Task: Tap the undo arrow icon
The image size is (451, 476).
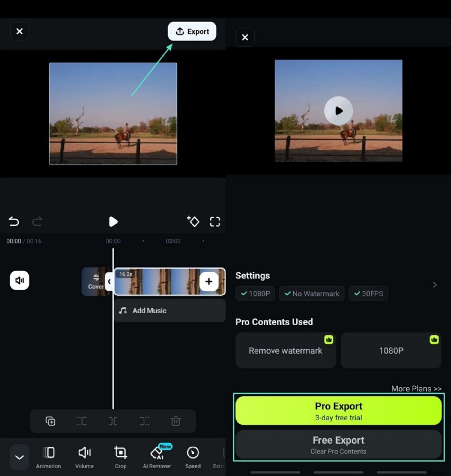Action: click(14, 221)
